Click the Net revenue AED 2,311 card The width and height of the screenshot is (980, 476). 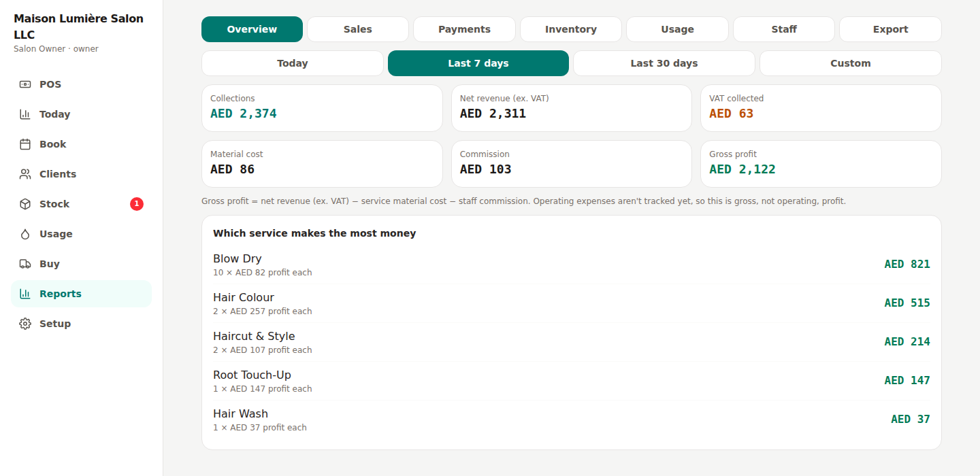(572, 108)
